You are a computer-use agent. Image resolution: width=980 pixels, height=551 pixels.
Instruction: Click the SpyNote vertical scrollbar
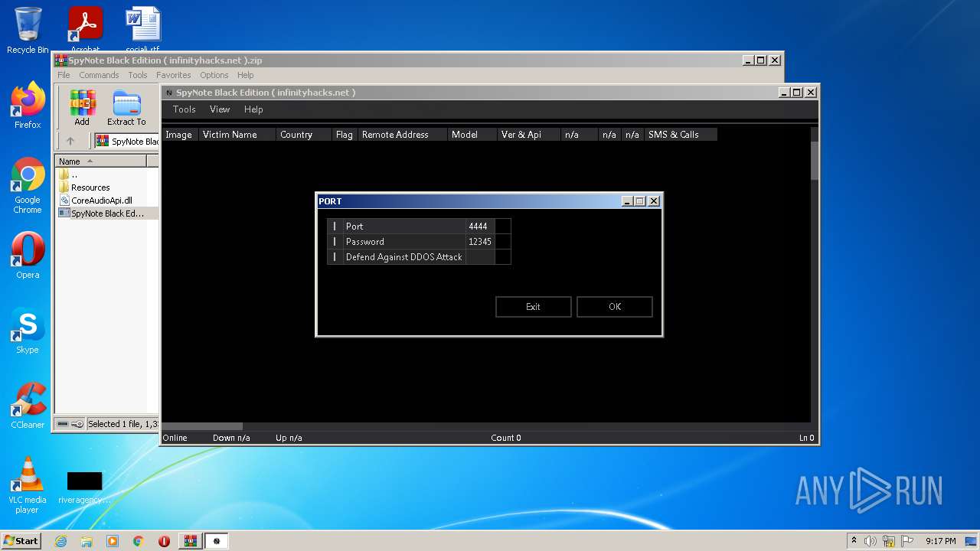(815, 274)
